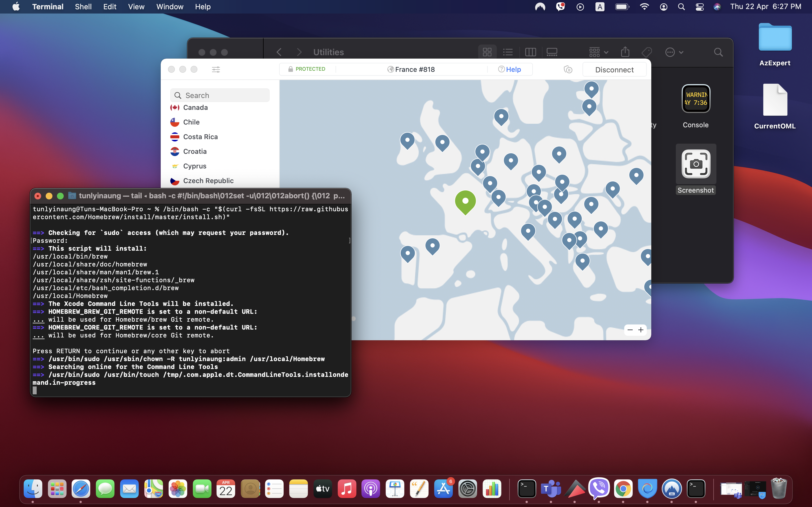
Task: Click the green France map pin
Action: 465,201
